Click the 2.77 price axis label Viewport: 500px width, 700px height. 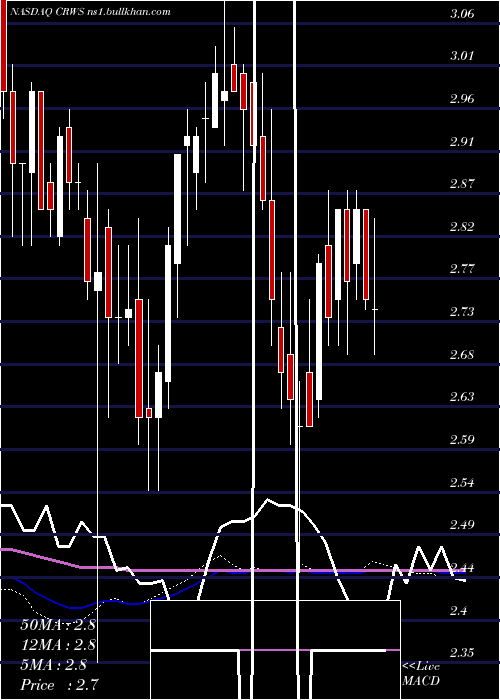(x=462, y=269)
